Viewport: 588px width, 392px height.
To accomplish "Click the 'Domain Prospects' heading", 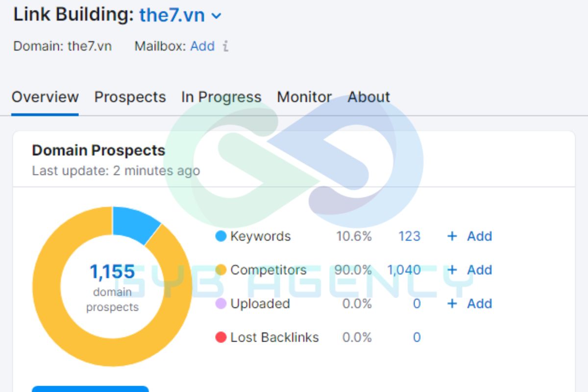I will (98, 150).
